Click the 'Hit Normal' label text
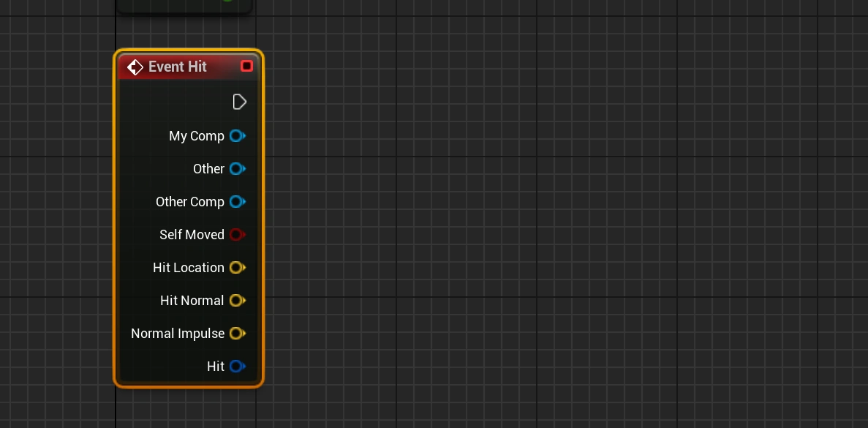The height and width of the screenshot is (428, 868). 192,301
